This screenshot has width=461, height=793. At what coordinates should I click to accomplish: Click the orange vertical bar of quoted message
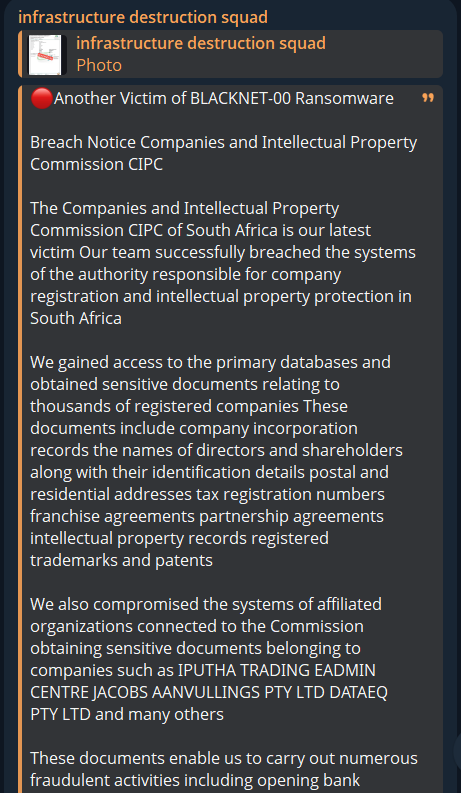pos(20,439)
